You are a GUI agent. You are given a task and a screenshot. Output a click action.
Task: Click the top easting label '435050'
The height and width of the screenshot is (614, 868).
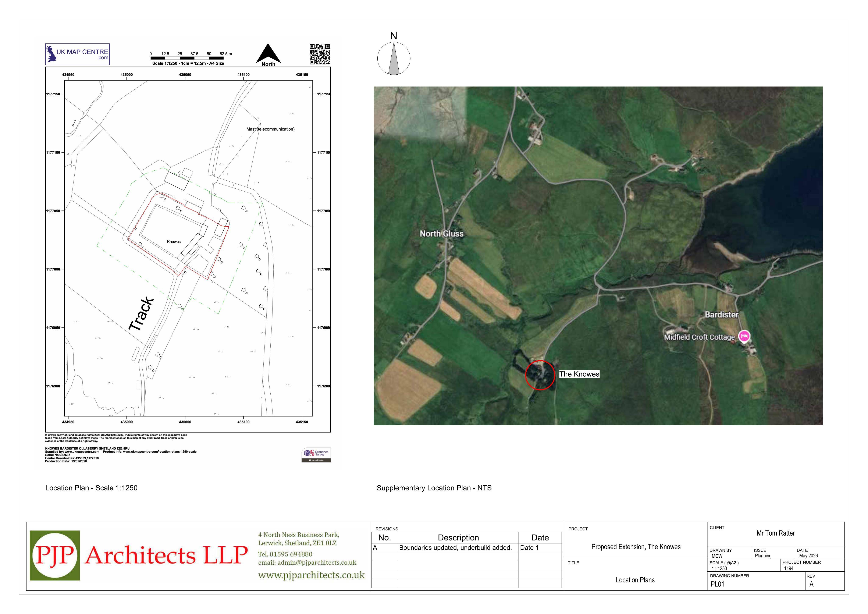click(185, 74)
